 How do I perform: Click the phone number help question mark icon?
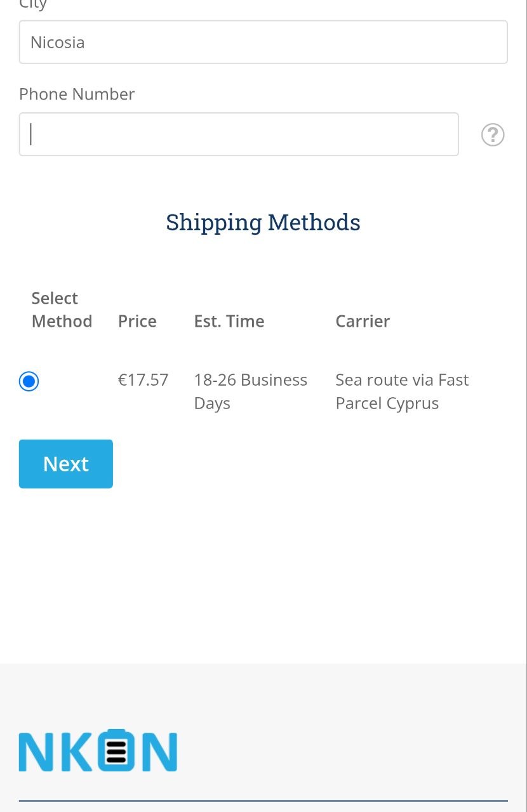tap(493, 134)
